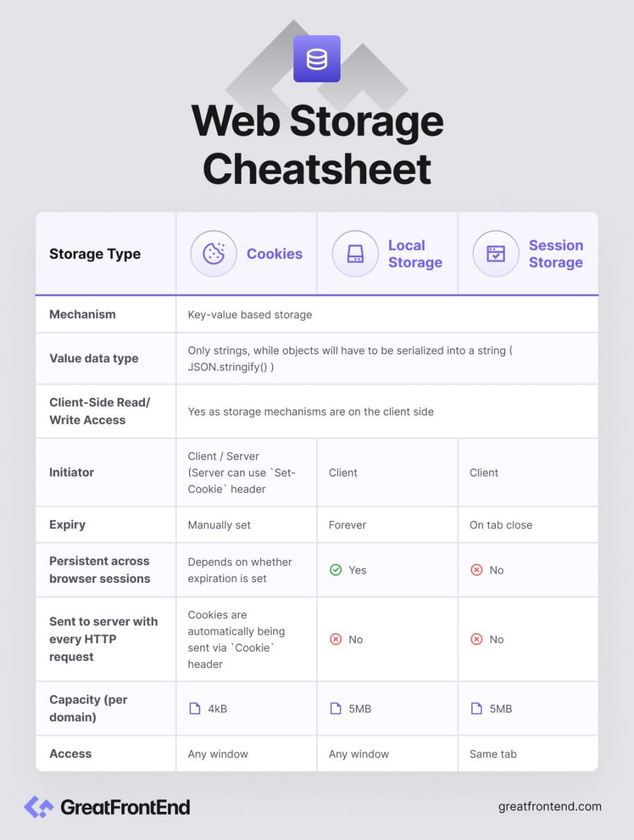Select the Cookies column header
This screenshot has height=840, width=634.
coord(274,254)
